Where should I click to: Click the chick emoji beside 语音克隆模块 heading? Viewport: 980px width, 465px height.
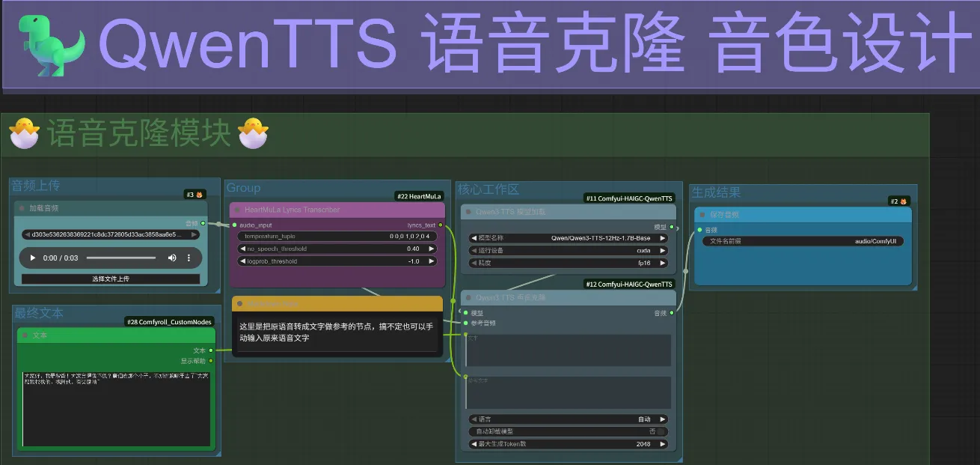(25, 135)
